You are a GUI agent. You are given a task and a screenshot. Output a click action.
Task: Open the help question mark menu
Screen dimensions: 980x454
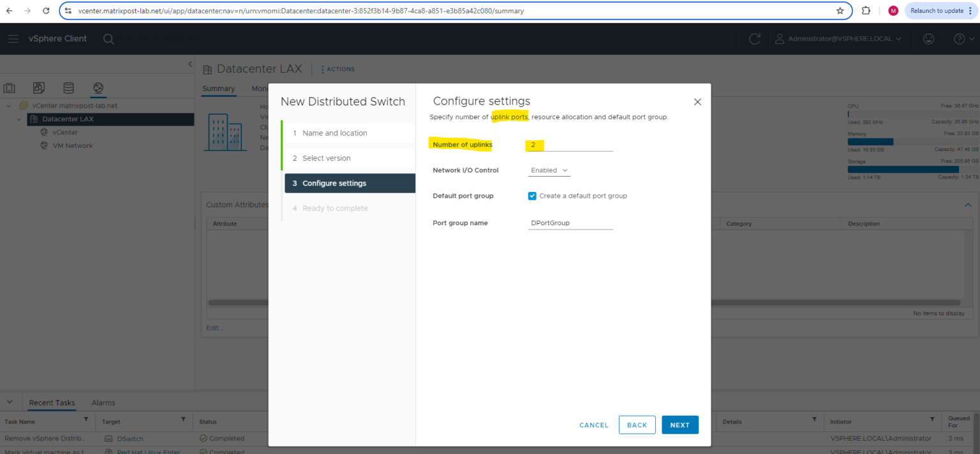(963, 39)
